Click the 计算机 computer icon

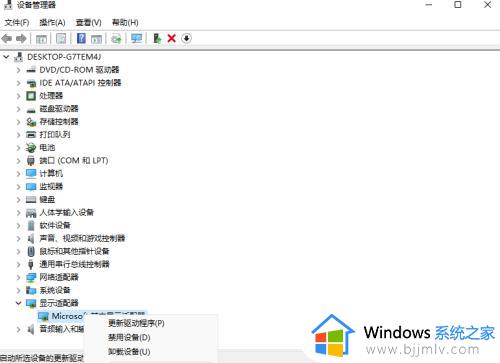point(31,173)
